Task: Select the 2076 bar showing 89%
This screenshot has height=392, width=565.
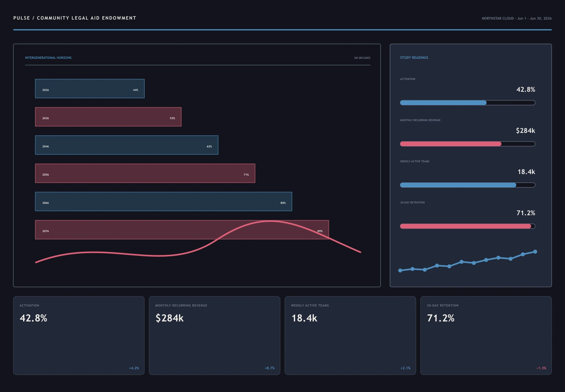Action: [182, 230]
